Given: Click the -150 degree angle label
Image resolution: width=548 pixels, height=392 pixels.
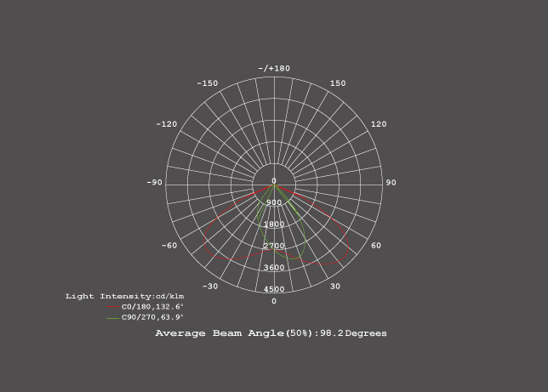Looking at the screenshot, I should [208, 83].
